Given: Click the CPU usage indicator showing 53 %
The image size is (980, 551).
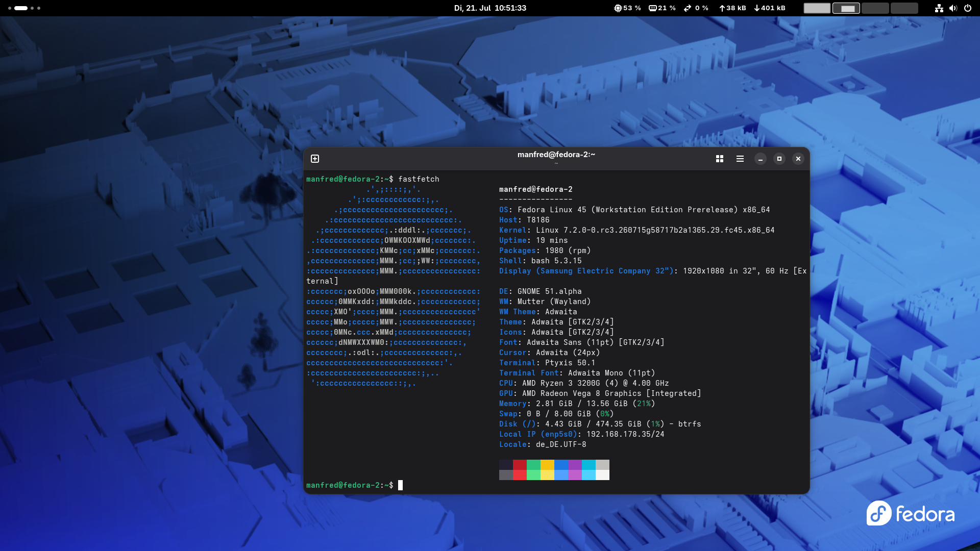Looking at the screenshot, I should (x=627, y=8).
